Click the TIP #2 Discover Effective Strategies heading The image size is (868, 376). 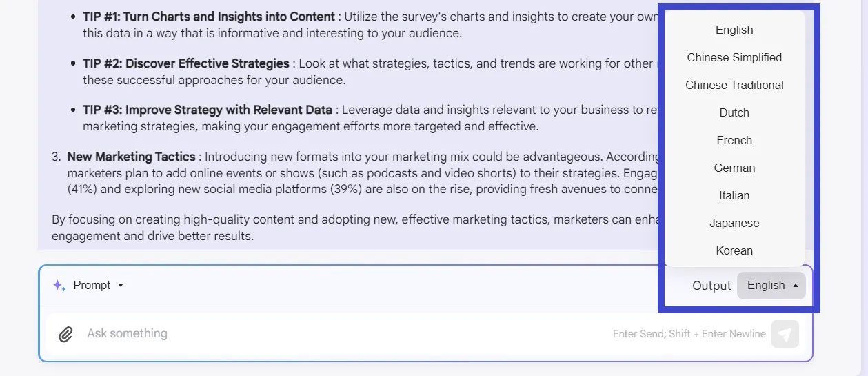coord(186,63)
